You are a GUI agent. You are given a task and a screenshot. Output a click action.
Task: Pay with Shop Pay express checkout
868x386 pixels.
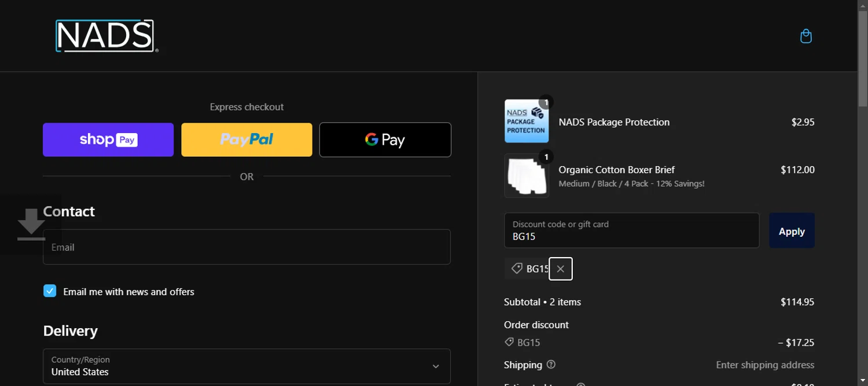(108, 139)
